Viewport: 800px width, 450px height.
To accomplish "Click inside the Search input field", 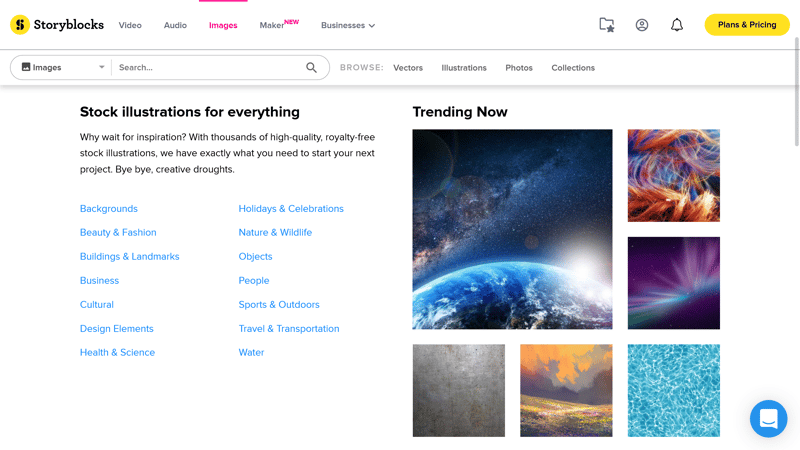I will pyautogui.click(x=209, y=67).
